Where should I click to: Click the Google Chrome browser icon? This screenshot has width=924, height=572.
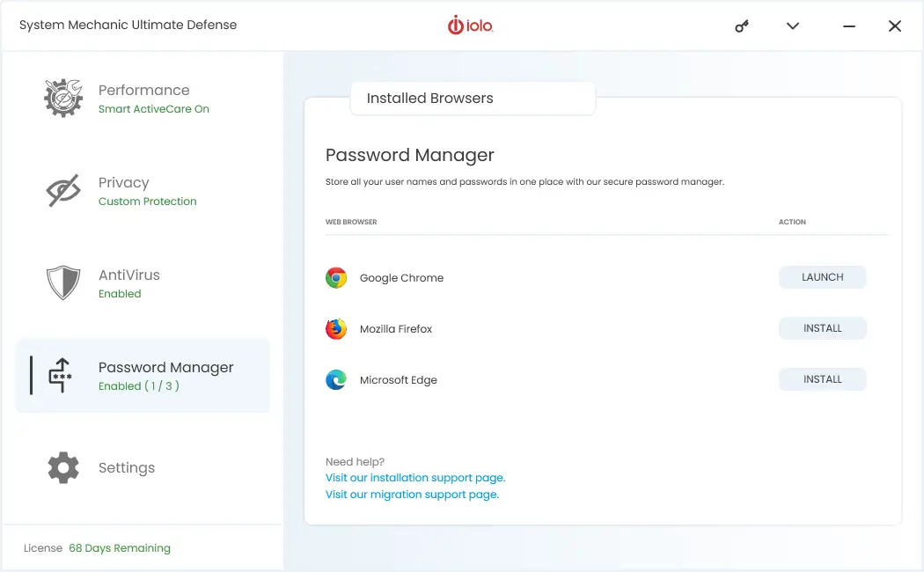coord(336,277)
